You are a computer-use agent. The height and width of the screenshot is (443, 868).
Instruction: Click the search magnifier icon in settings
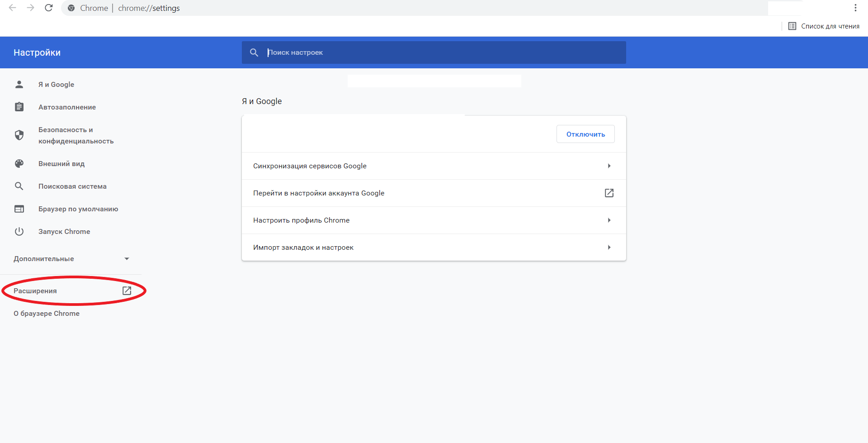pyautogui.click(x=254, y=52)
